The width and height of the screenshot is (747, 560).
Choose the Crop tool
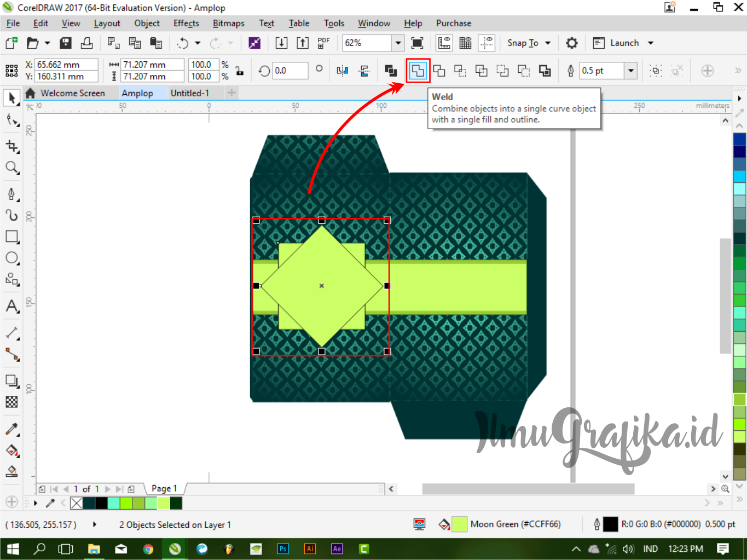pyautogui.click(x=11, y=146)
